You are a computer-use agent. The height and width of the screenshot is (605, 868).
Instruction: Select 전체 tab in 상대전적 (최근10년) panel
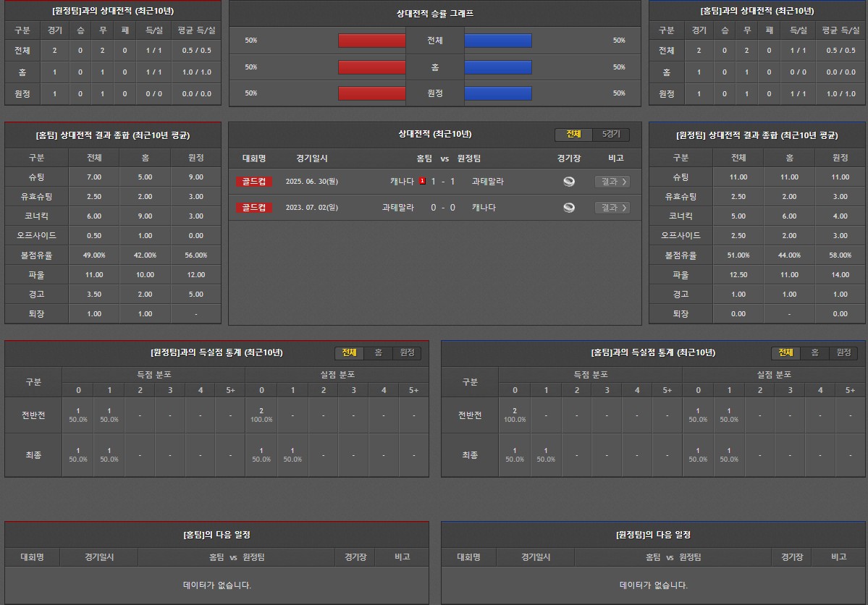coord(573,135)
